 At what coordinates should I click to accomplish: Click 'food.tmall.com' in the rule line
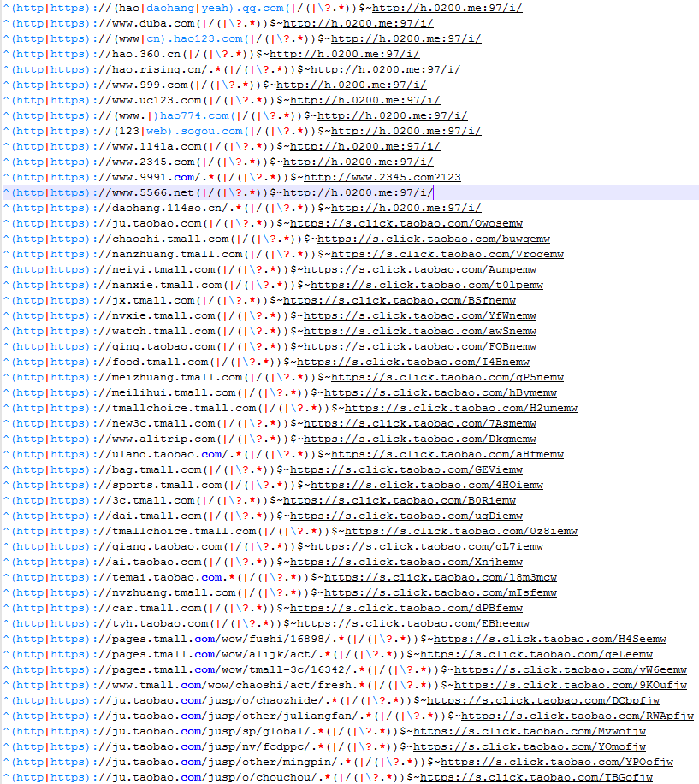point(160,363)
